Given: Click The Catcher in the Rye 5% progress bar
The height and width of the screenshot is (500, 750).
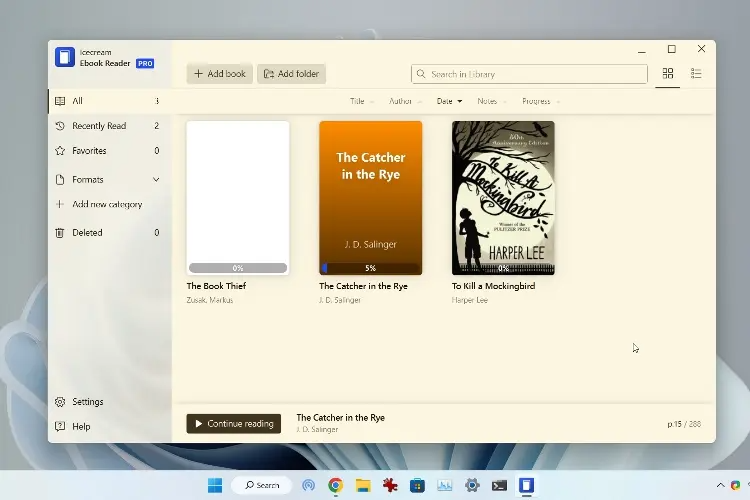Looking at the screenshot, I should [371, 268].
